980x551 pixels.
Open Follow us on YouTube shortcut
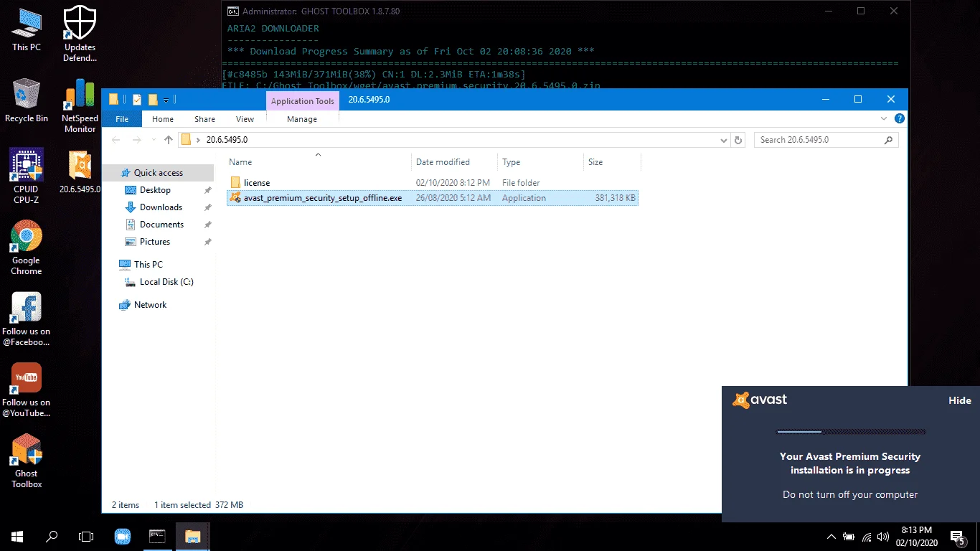coord(27,390)
